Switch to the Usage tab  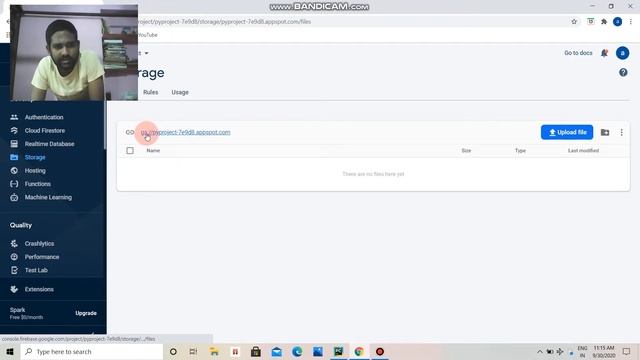(180, 92)
